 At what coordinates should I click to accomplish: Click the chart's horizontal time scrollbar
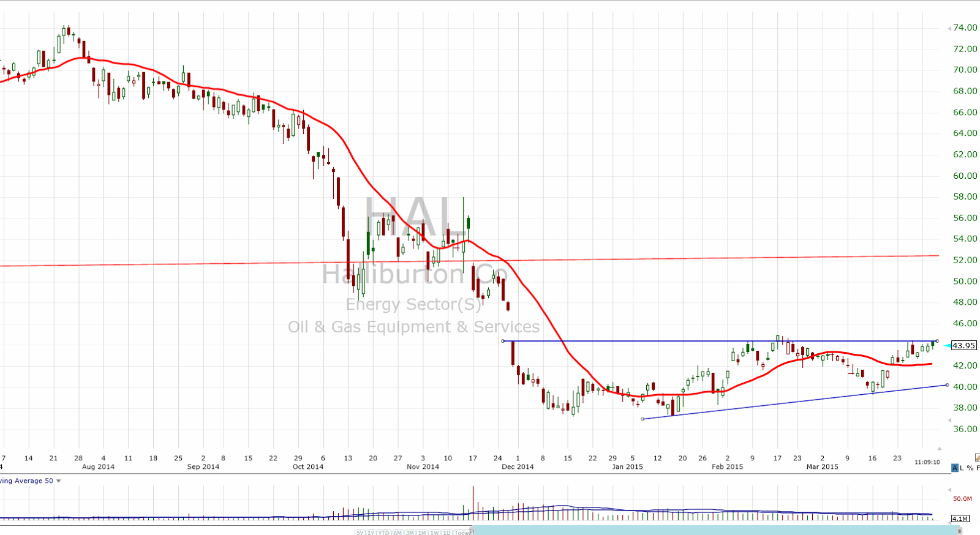[x=717, y=530]
